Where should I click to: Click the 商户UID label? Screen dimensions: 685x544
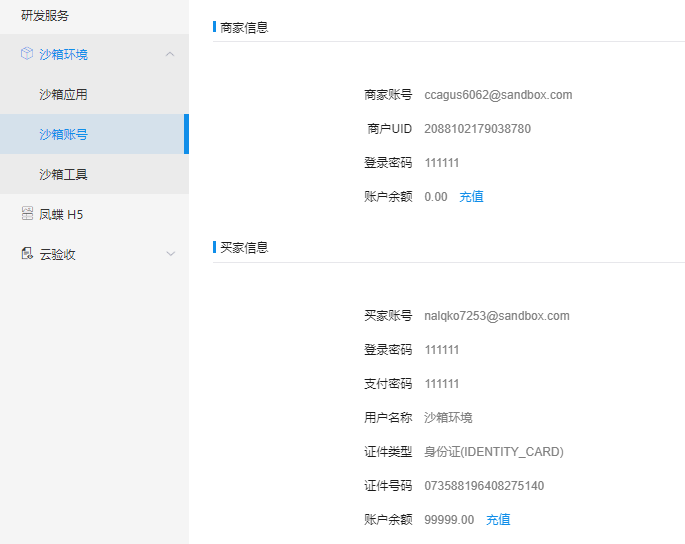coord(390,129)
